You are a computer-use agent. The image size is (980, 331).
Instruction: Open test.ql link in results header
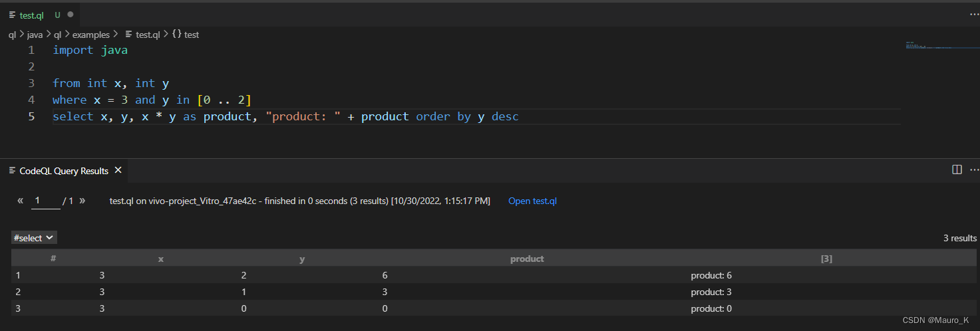(532, 201)
